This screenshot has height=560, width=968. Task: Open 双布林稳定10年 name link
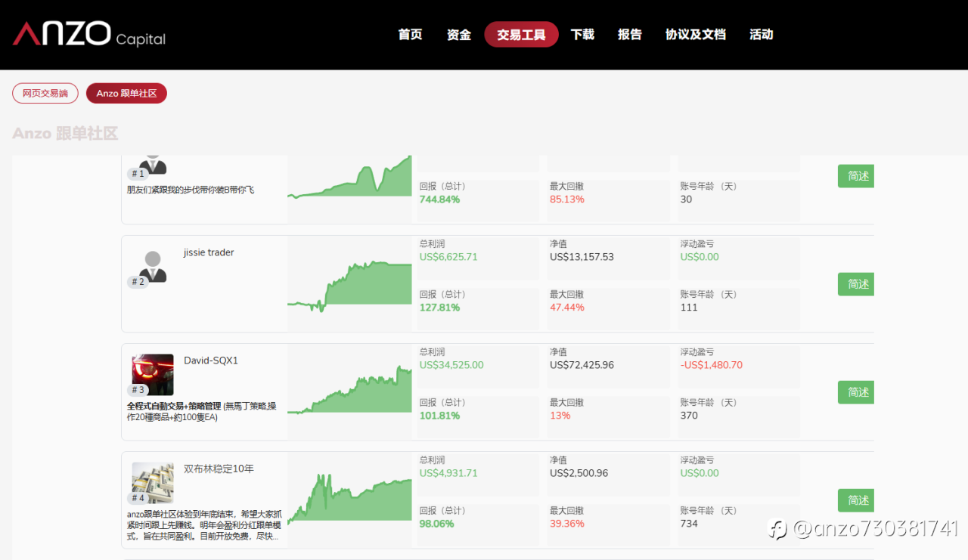coord(219,469)
